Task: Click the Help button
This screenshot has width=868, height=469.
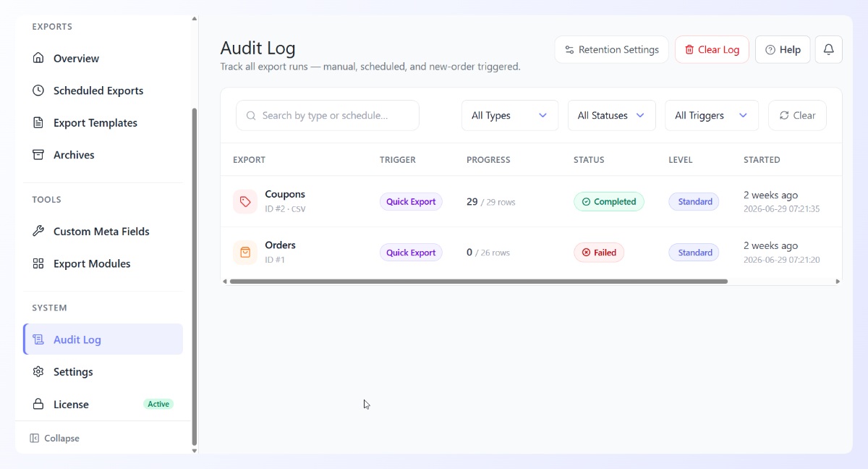Action: point(783,50)
